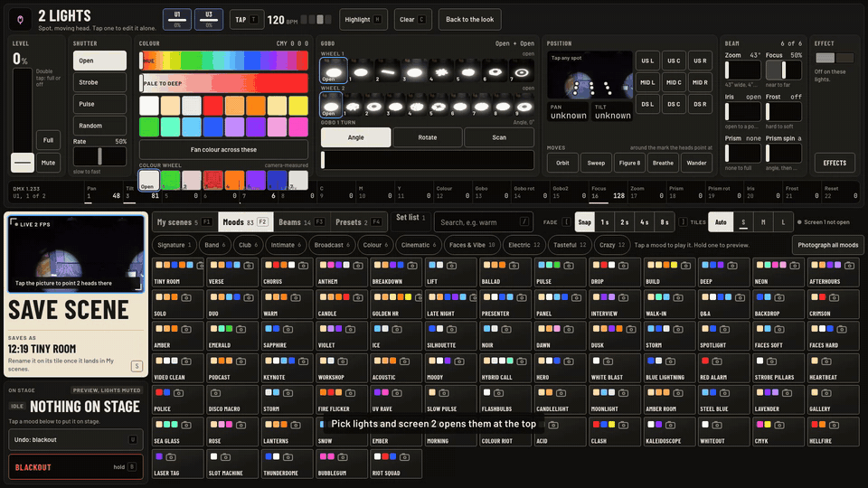Select gobo 2 line pattern on Wheel 1
868x488 pixels.
point(388,71)
